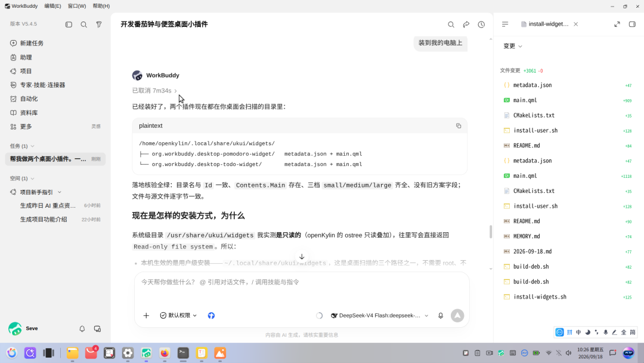Create a new task via 新建任务
Viewport: 644px width, 363px height.
coord(32,43)
